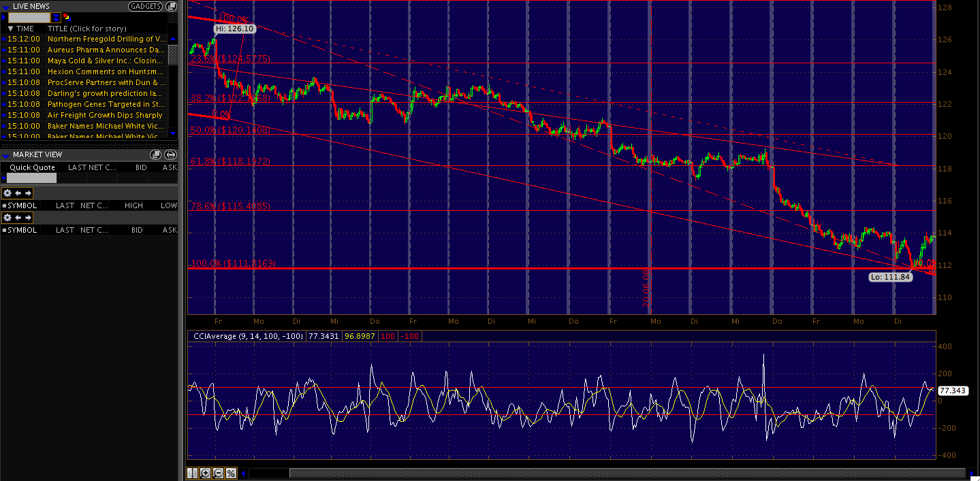
Task: Toggle the percent scale icon
Action: [x=231, y=473]
